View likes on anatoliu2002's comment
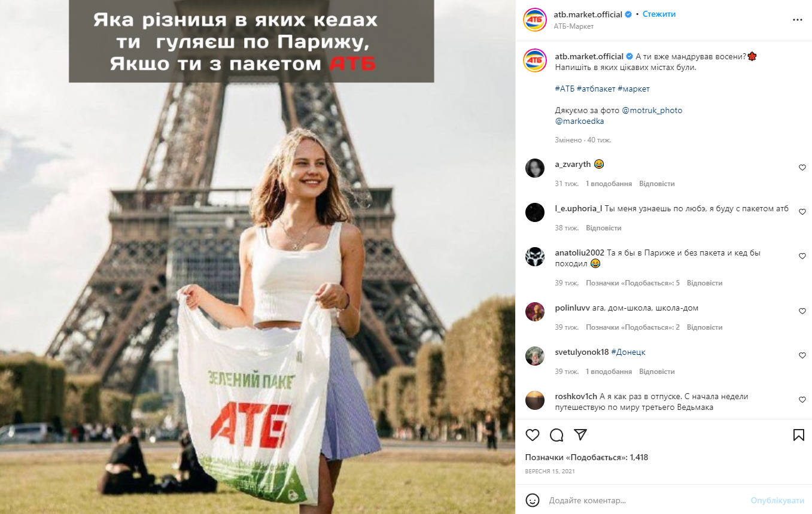 pyautogui.click(x=632, y=283)
